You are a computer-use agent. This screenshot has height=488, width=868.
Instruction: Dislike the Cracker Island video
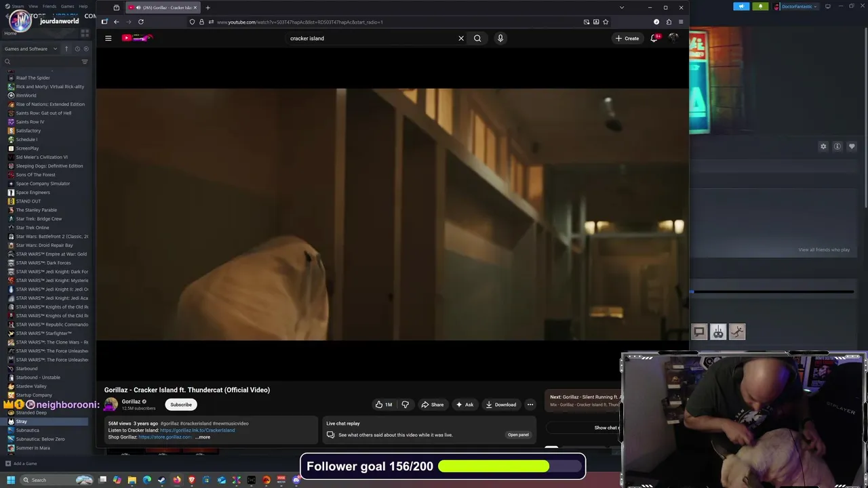coord(406,405)
